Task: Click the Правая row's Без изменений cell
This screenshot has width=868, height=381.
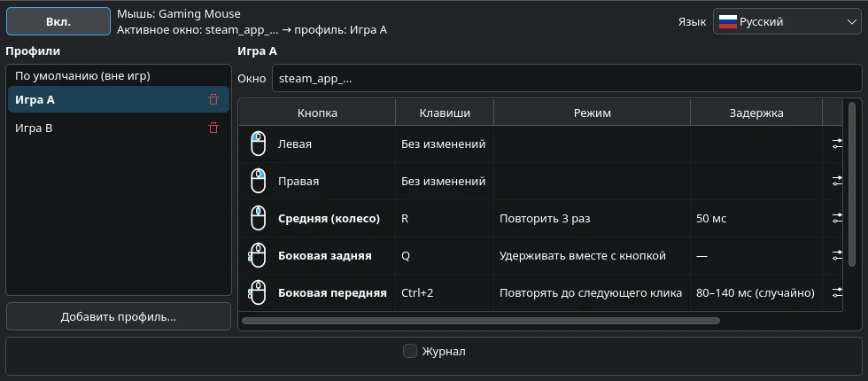Action: (x=444, y=181)
